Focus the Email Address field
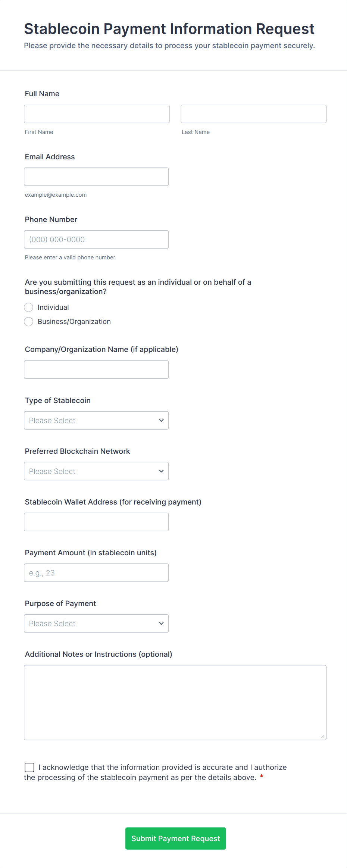Screen dimensions: 347x868 96,177
